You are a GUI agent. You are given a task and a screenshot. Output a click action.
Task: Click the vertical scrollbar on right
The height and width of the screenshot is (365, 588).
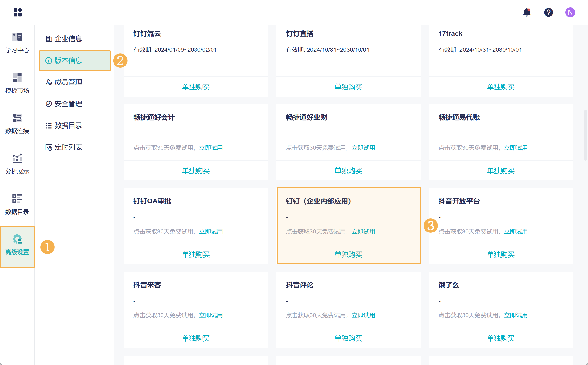(x=585, y=135)
